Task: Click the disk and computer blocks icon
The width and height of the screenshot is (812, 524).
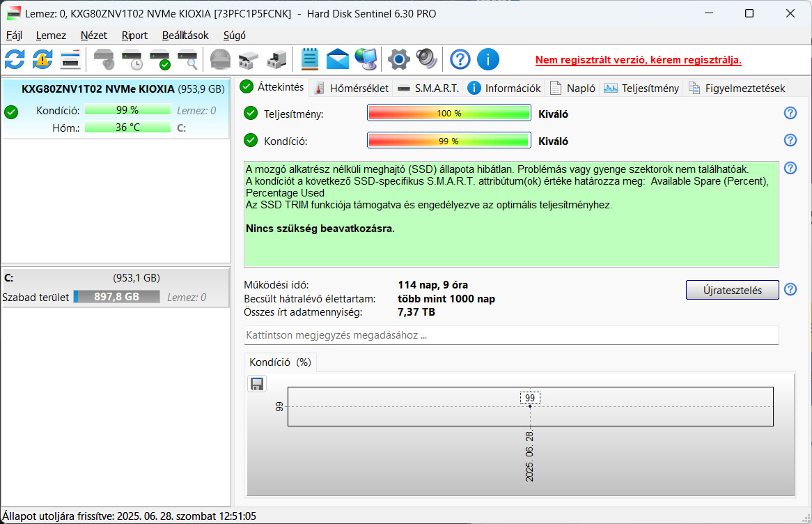Action: pyautogui.click(x=276, y=60)
